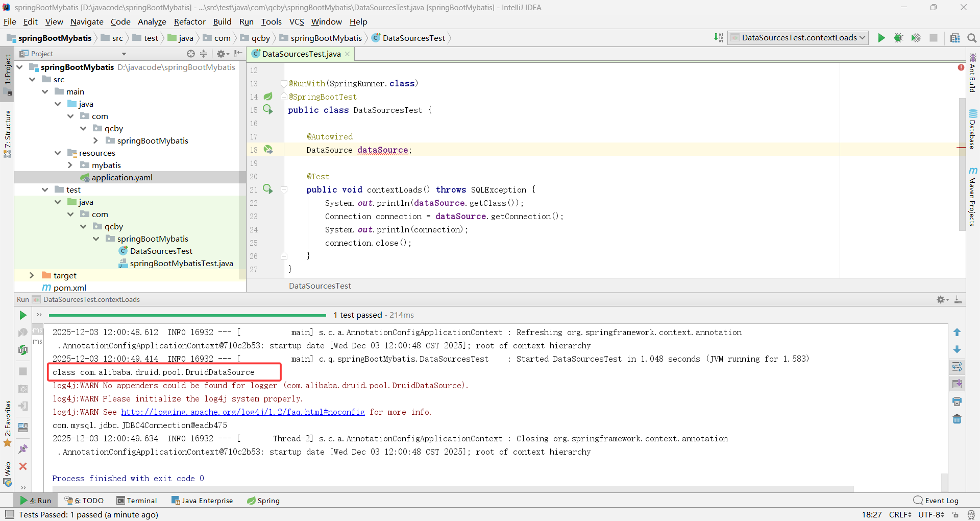Viewport: 980px width, 521px height.
Task: Open the Refactor menu
Action: [x=189, y=21]
